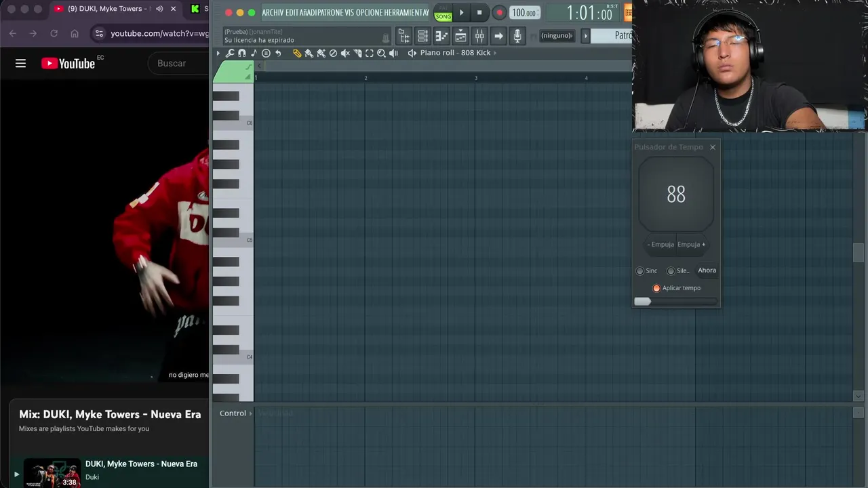Open the EDIT menu in FL Studio
The image size is (868, 488).
[292, 13]
